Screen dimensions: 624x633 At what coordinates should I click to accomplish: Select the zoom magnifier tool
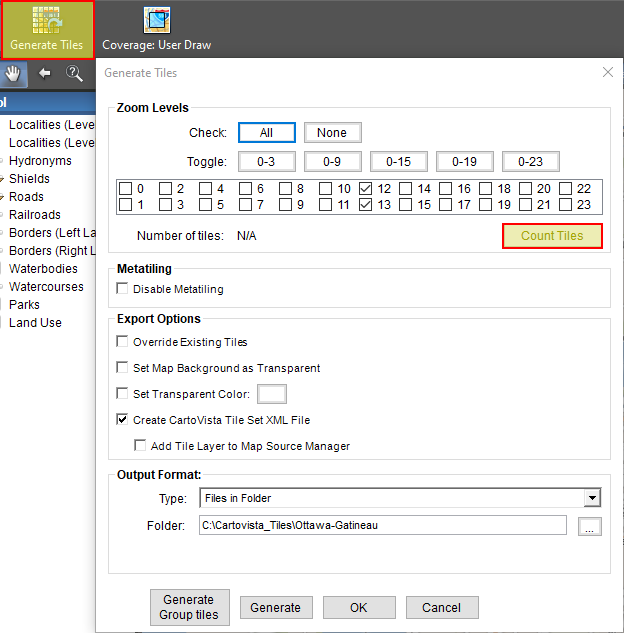74,73
